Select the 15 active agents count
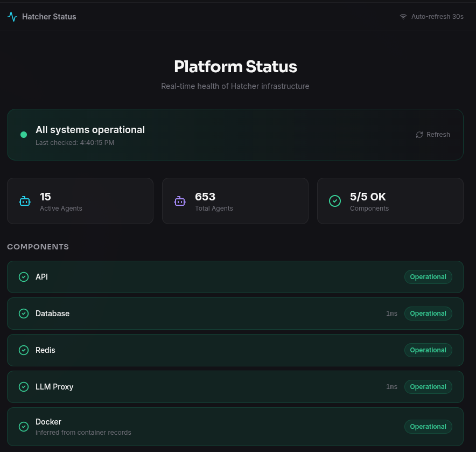The height and width of the screenshot is (452, 476). click(45, 197)
